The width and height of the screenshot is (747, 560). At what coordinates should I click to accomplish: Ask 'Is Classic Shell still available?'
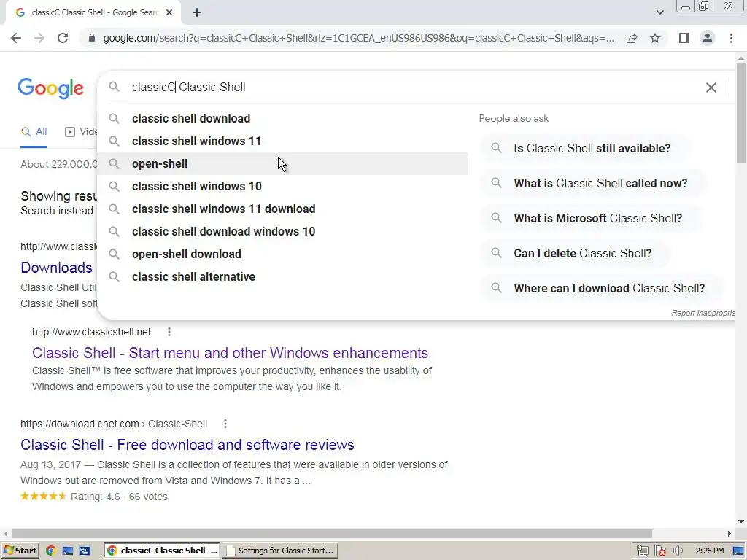(x=586, y=148)
